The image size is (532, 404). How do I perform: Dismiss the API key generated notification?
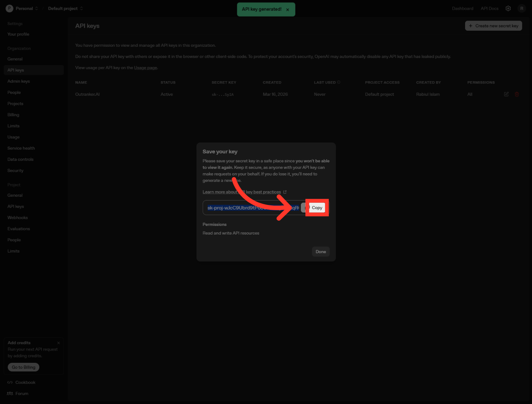(287, 10)
